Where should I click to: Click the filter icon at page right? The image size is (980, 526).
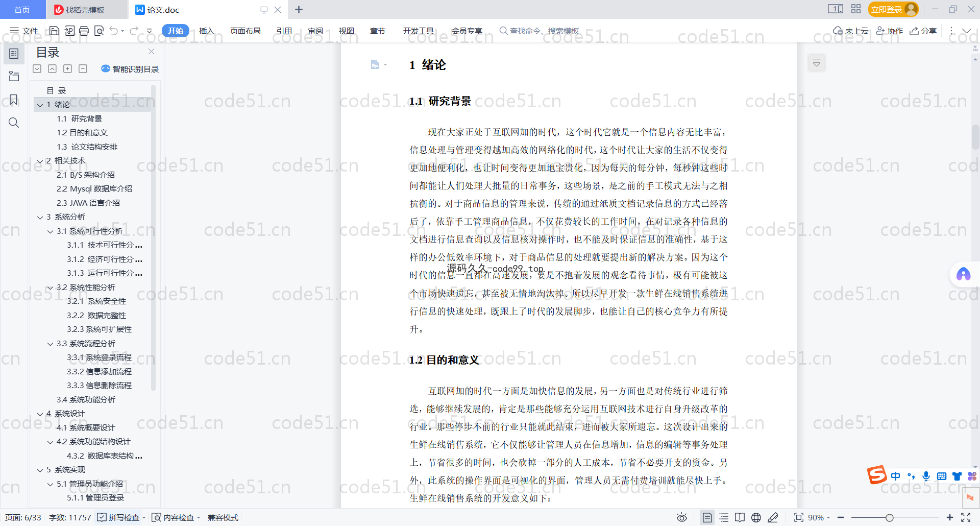pos(817,63)
